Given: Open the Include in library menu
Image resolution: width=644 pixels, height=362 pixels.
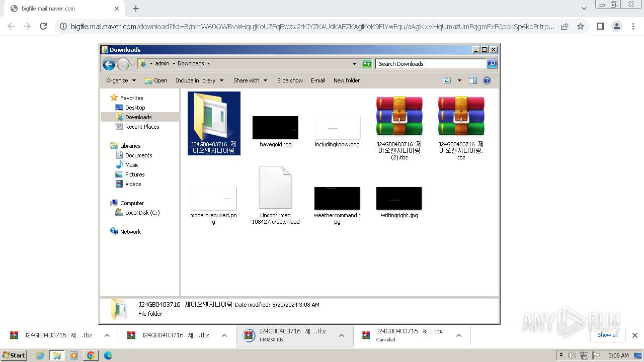Looking at the screenshot, I should coord(199,80).
